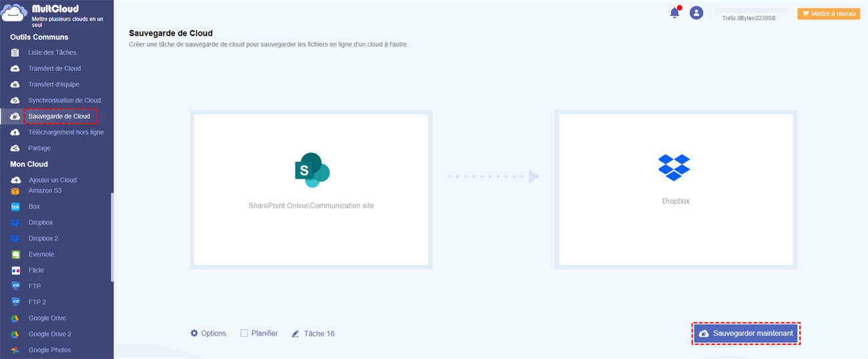
Task: Click the Options gear icon
Action: point(194,333)
